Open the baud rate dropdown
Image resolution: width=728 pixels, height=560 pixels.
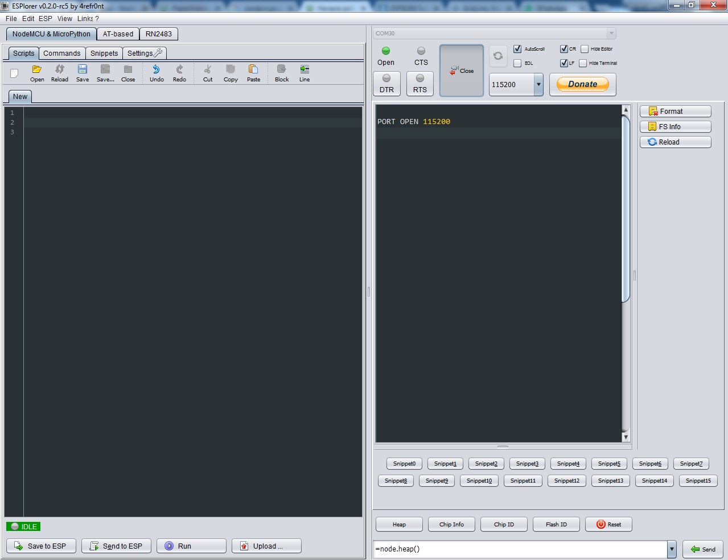[537, 84]
